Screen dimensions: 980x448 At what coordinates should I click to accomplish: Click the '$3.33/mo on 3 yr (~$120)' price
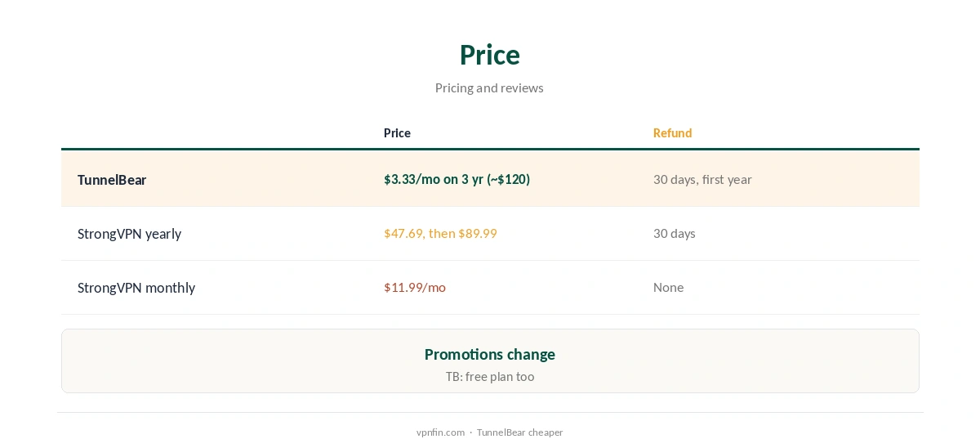(x=457, y=179)
